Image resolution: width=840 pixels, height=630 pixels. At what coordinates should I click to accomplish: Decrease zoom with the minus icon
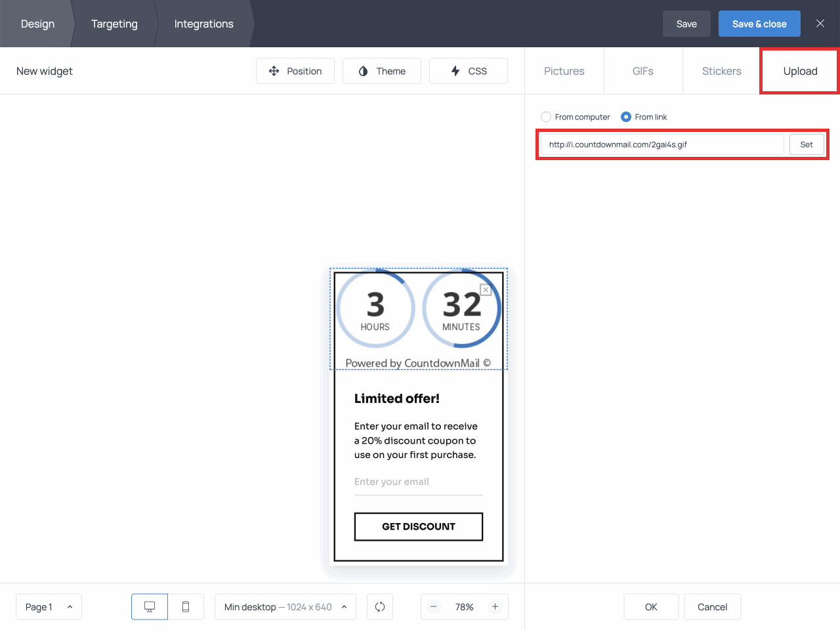pyautogui.click(x=434, y=606)
